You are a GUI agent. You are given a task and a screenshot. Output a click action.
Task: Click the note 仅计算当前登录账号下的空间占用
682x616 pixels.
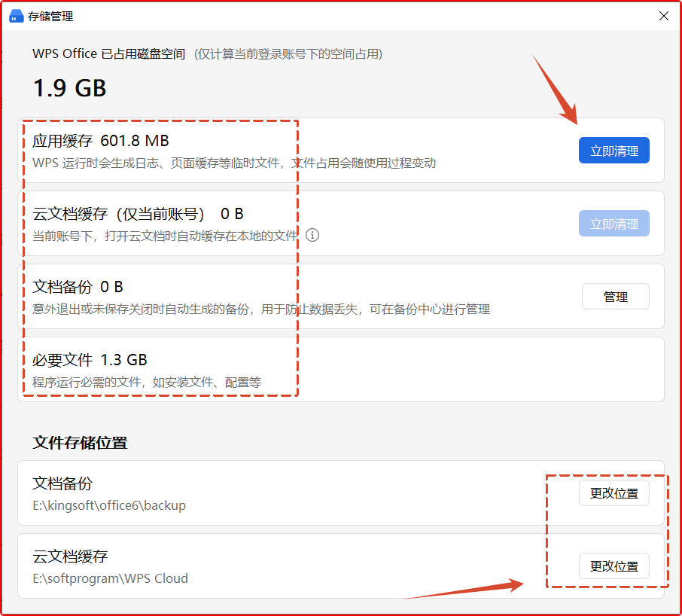(x=288, y=54)
